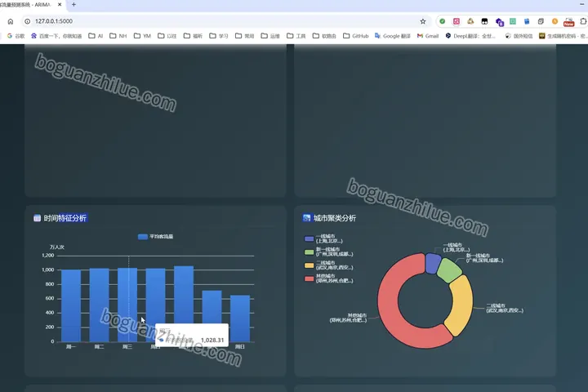The width and height of the screenshot is (588, 392).
Task: Click the orange circle extension icon
Action: [x=555, y=21]
